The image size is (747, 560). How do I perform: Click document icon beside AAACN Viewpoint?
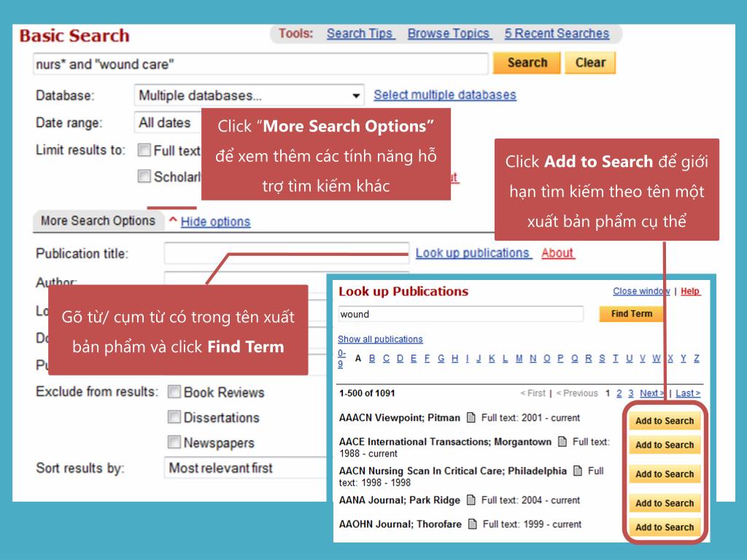tap(471, 418)
